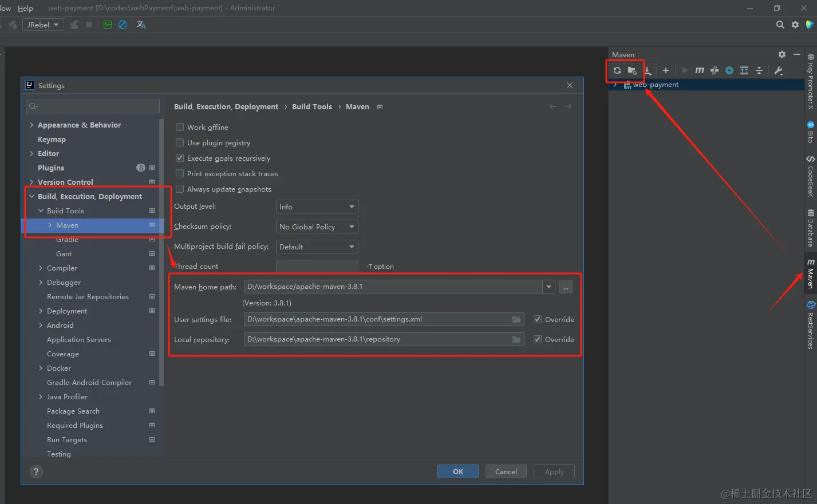This screenshot has height=504, width=817.
Task: Toggle offline mode lightning icon
Action: (729, 70)
